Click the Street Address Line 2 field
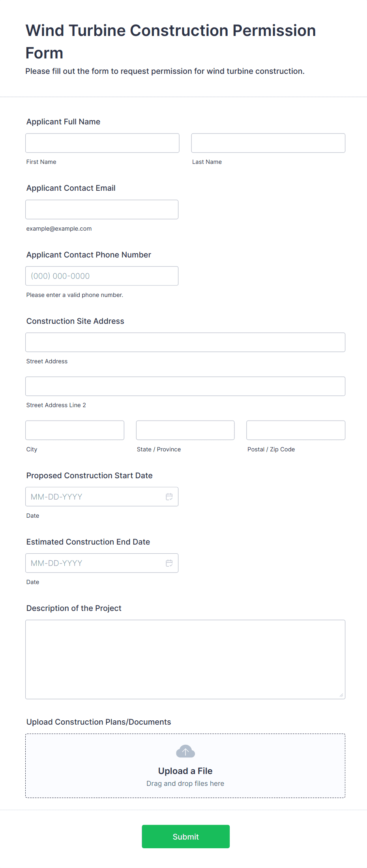Viewport: 367px width, 868px height. point(185,386)
